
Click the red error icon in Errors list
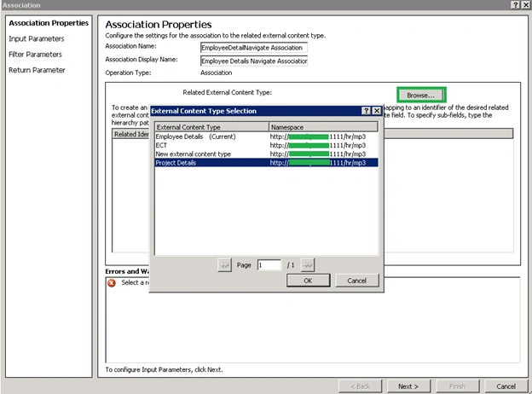pos(112,282)
